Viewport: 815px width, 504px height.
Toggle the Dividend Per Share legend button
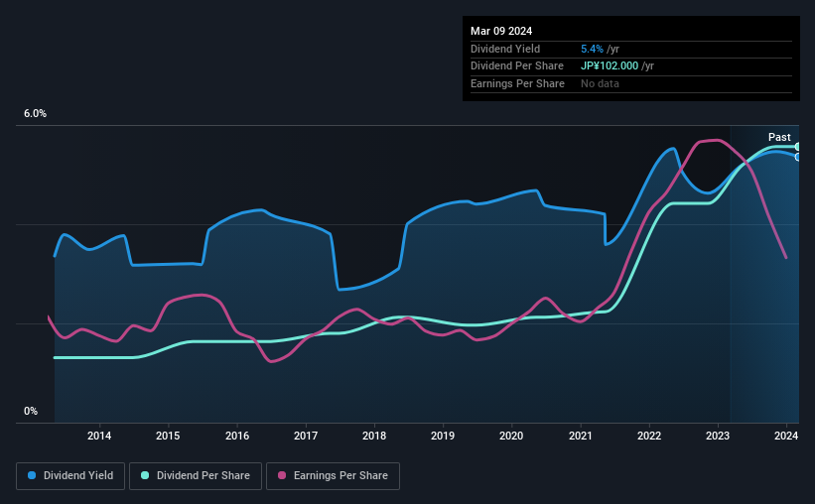[196, 476]
